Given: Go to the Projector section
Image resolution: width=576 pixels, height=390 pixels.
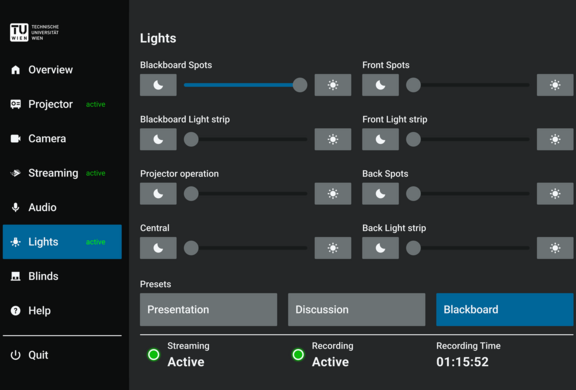Looking at the screenshot, I should 62,104.
